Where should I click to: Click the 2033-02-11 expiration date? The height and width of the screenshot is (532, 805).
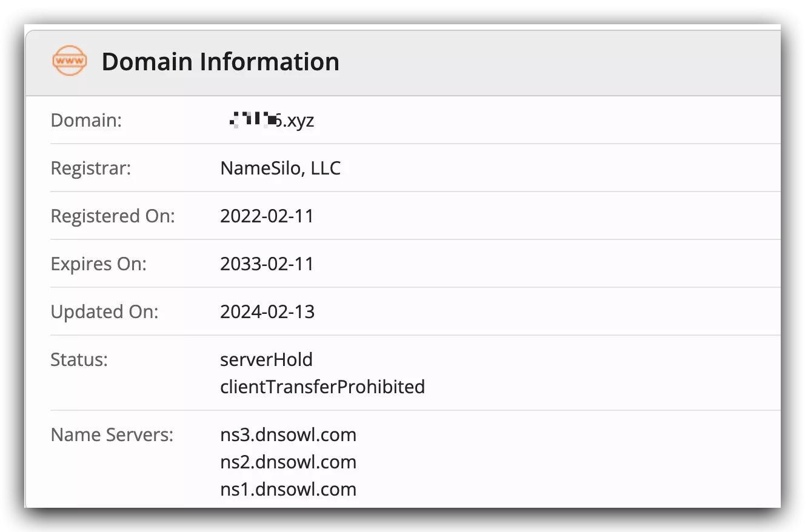(267, 264)
